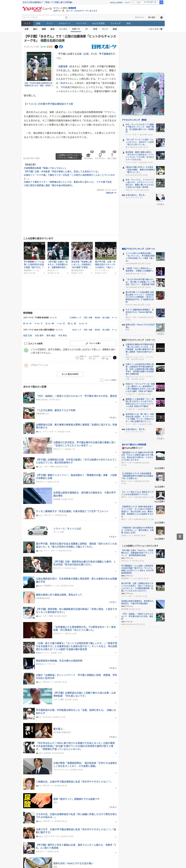
Task: Open the ミライース／ダイハツ公式 car ad
Action: [x=67, y=529]
